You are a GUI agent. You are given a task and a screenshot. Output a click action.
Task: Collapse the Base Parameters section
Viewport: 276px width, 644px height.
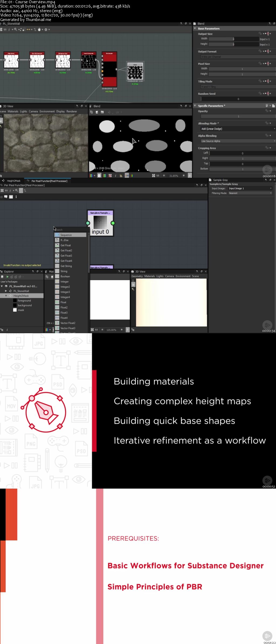click(195, 28)
